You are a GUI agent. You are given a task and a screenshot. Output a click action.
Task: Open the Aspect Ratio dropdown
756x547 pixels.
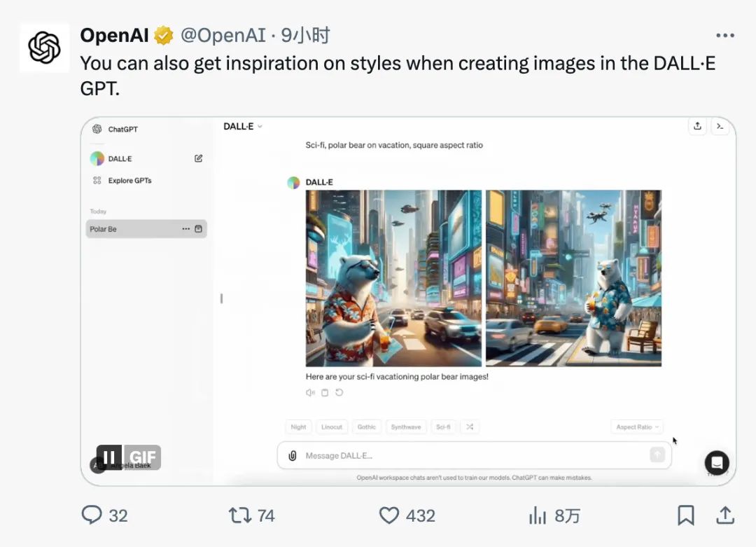(x=637, y=427)
